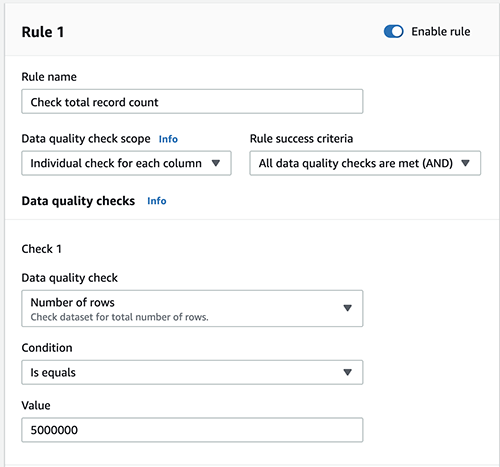The width and height of the screenshot is (500, 467).
Task: Click the "Rule success criteria" label
Action: pyautogui.click(x=301, y=139)
